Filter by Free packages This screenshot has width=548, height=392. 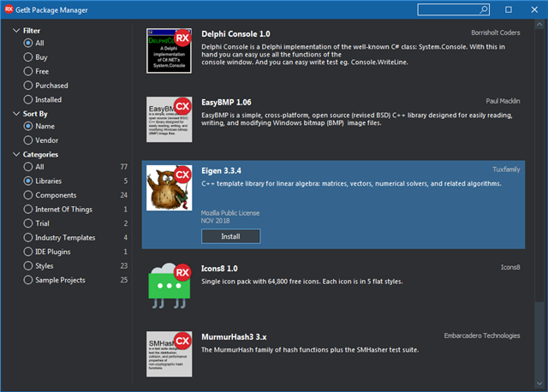tap(36, 71)
